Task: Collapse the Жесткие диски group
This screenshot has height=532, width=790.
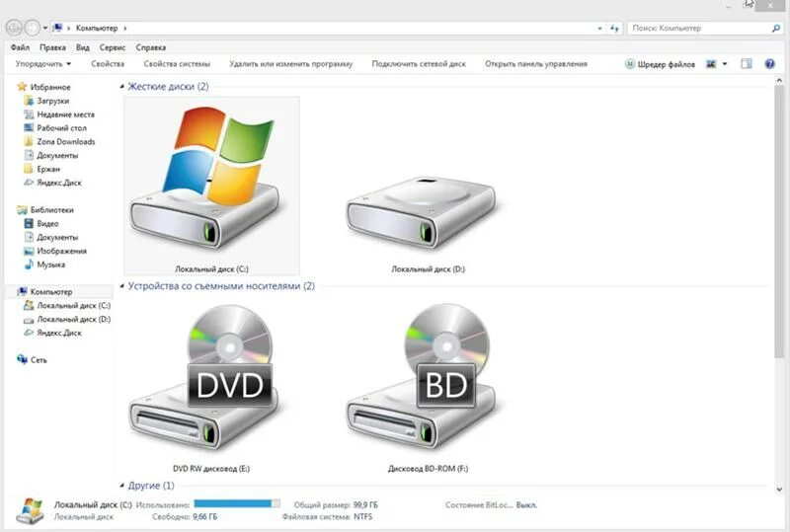Action: point(121,87)
